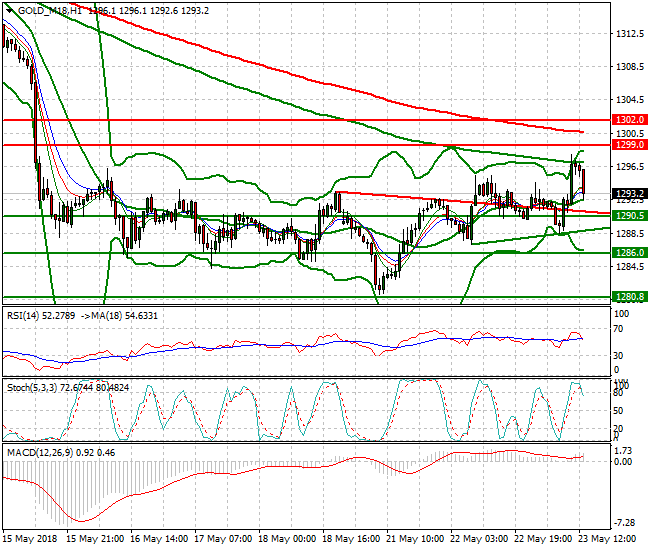Viewport: 650px width, 550px height.
Task: Click the 15 May 21:00 time axis label
Action: [95, 539]
